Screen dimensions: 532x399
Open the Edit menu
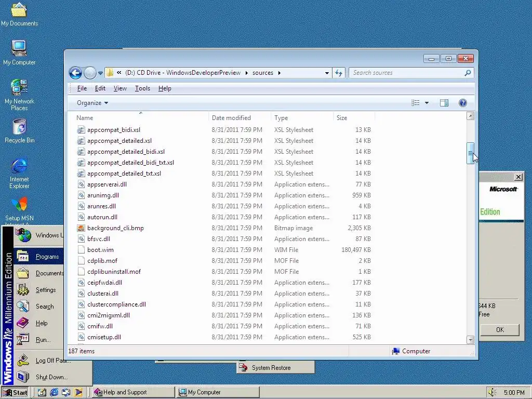point(100,88)
